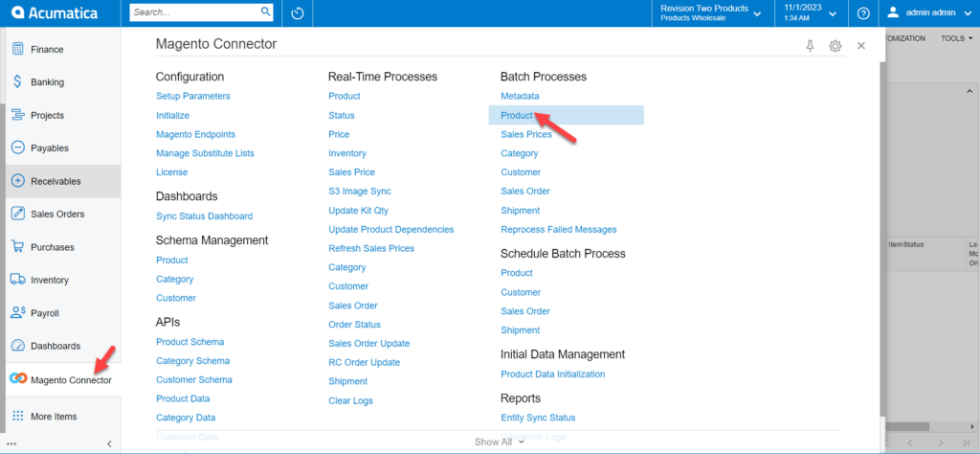Viewport: 980px width, 454px height.
Task: Open the TOOLS dropdown menu
Action: 957,38
